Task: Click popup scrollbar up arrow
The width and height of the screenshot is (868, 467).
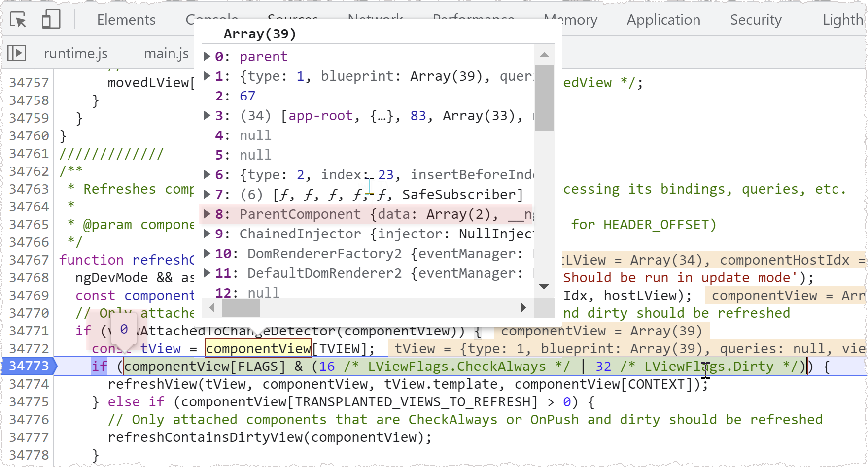Action: click(544, 55)
